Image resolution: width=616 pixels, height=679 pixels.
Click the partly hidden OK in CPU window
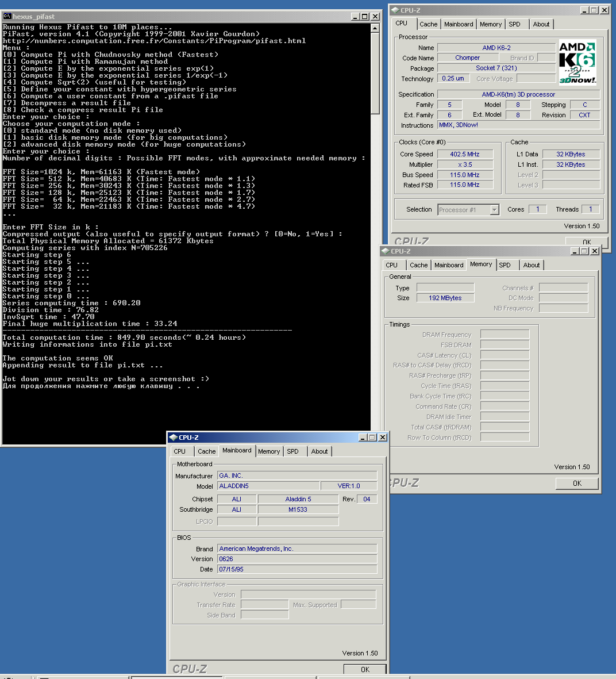coord(587,241)
